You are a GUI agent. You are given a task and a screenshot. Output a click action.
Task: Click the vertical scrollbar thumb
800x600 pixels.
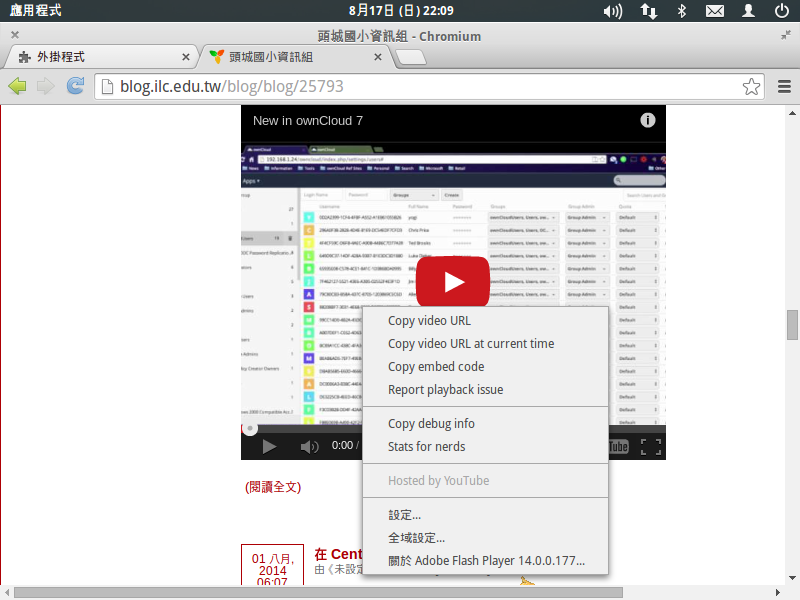click(x=792, y=324)
